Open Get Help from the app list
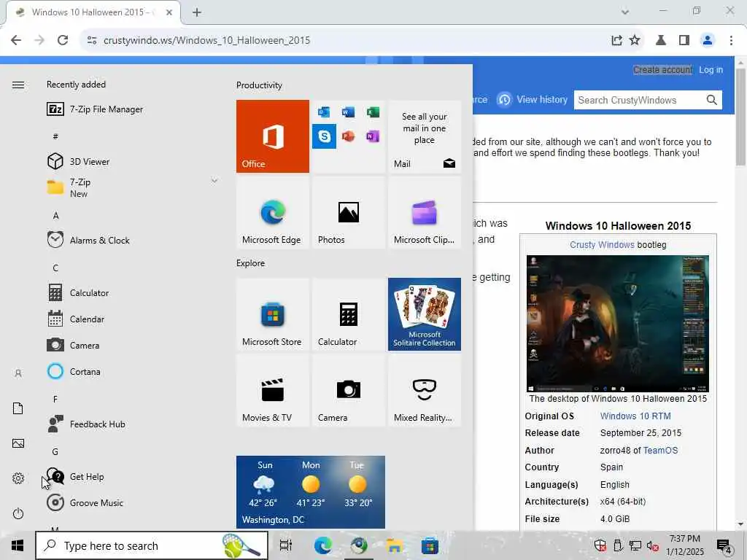747x560 pixels. pos(131,476)
